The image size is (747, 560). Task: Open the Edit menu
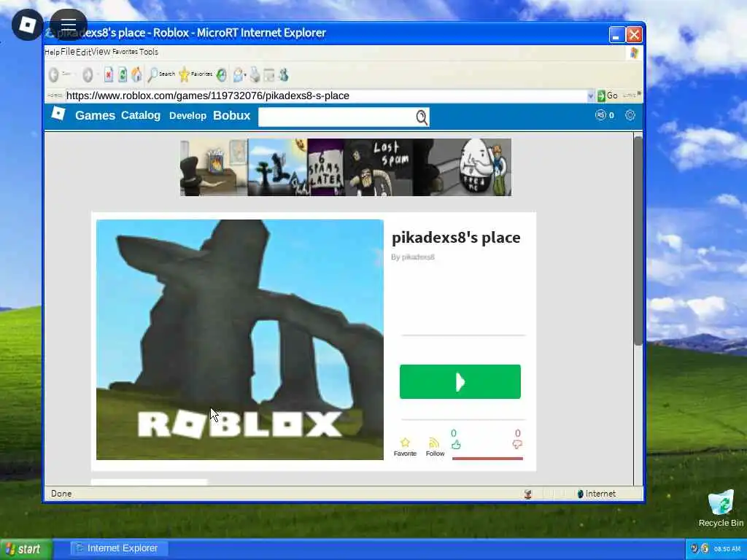[x=83, y=52]
